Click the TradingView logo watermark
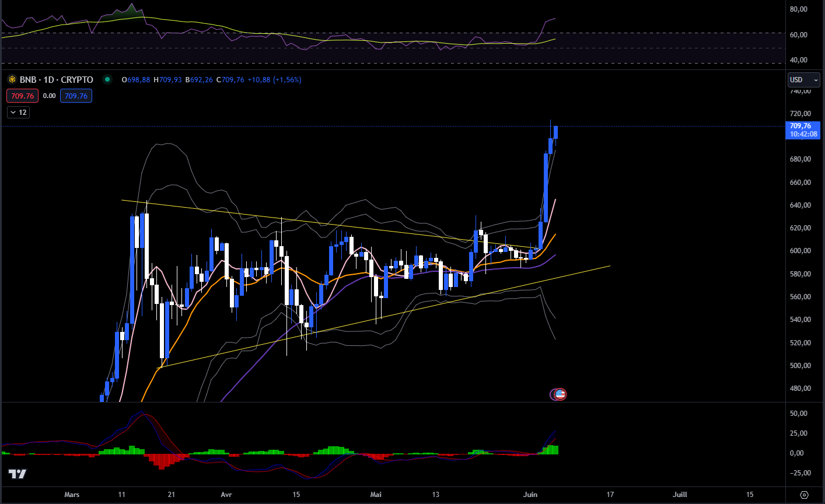This screenshot has width=825, height=504. 16,474
